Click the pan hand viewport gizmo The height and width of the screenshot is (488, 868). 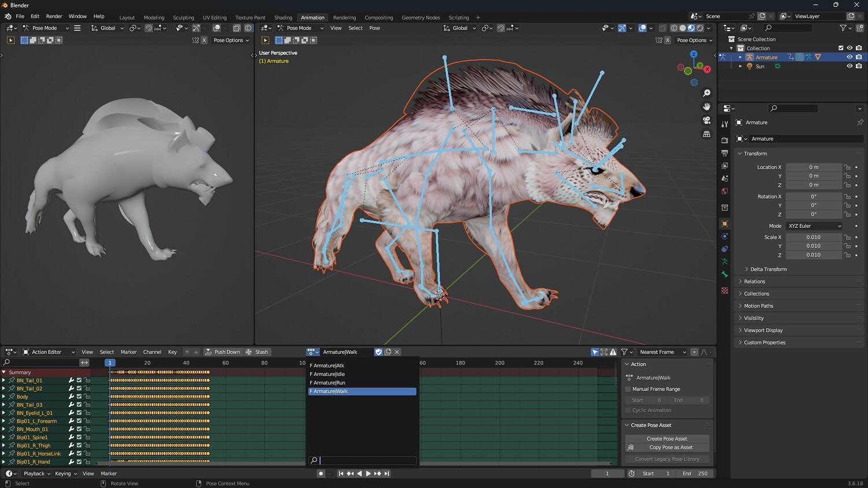click(707, 106)
